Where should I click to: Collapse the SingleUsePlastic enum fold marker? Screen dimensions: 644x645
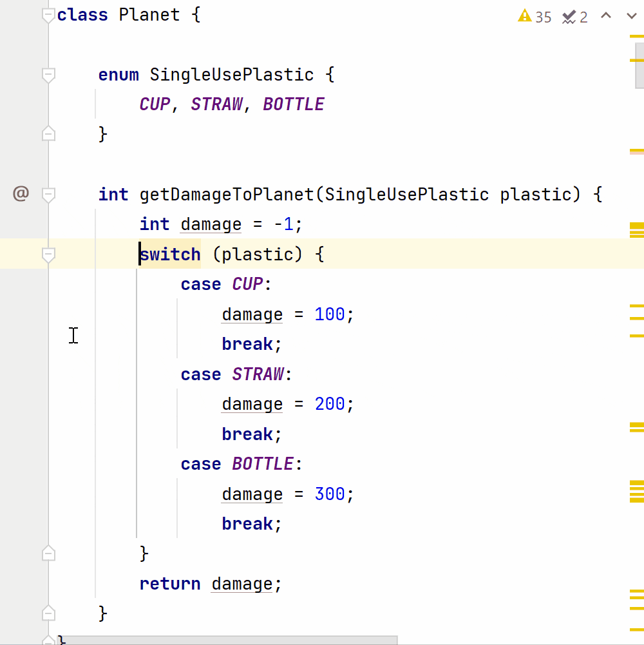[48, 75]
